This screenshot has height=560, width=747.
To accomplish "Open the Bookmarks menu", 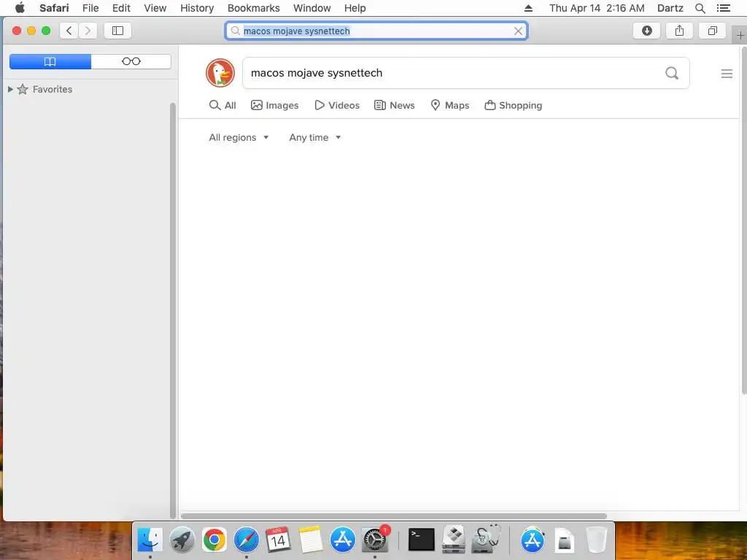I will [x=253, y=8].
